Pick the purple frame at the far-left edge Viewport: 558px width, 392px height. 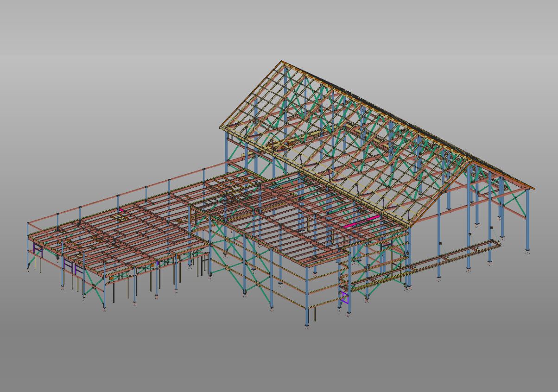click(x=38, y=252)
